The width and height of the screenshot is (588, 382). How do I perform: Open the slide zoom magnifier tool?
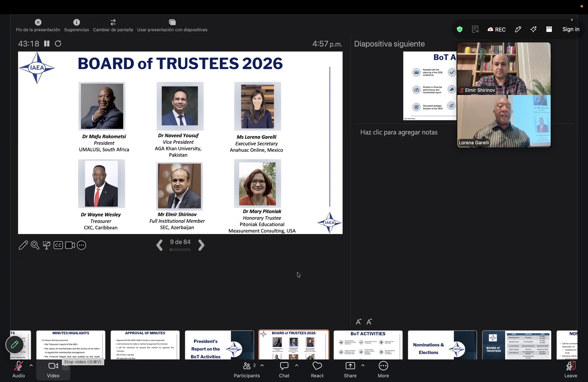(x=35, y=245)
